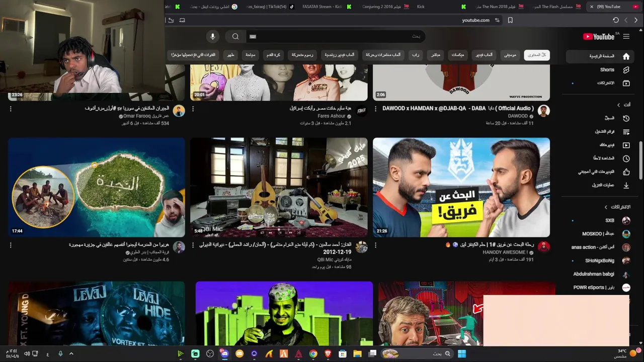
Task: Open POWR eSports channel subscription
Action: click(x=600, y=288)
